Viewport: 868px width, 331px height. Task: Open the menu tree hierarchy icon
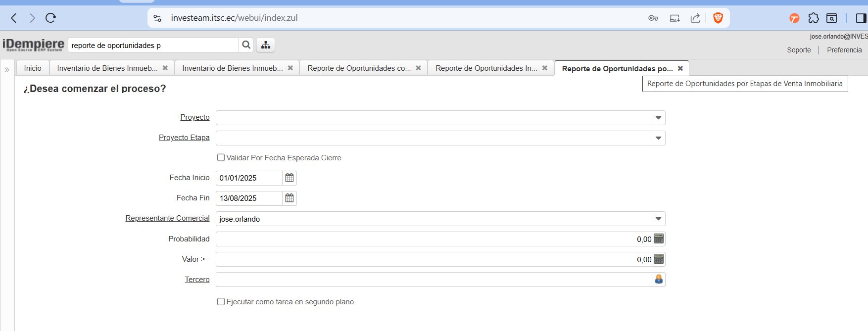266,45
